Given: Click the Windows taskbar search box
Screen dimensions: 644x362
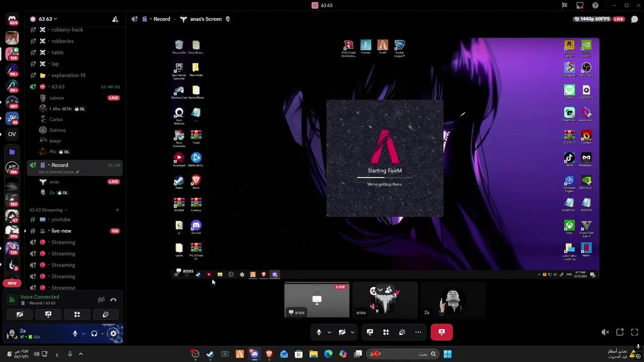Looking at the screenshot, I should coord(403,354).
